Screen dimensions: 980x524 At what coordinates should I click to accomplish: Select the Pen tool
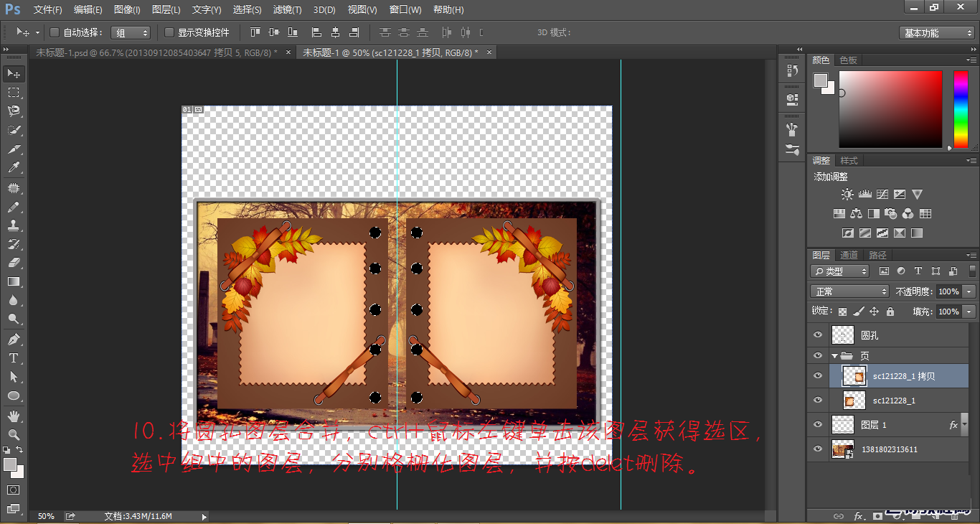[14, 339]
